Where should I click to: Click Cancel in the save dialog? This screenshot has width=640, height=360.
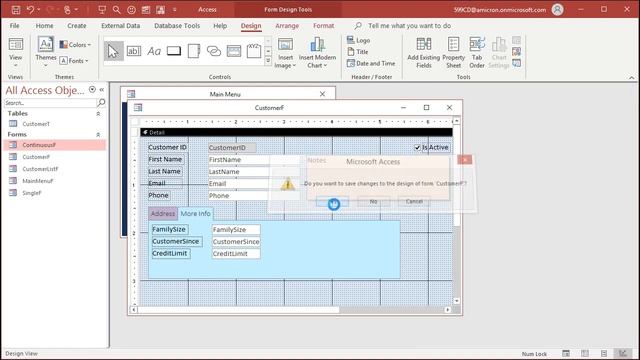414,201
